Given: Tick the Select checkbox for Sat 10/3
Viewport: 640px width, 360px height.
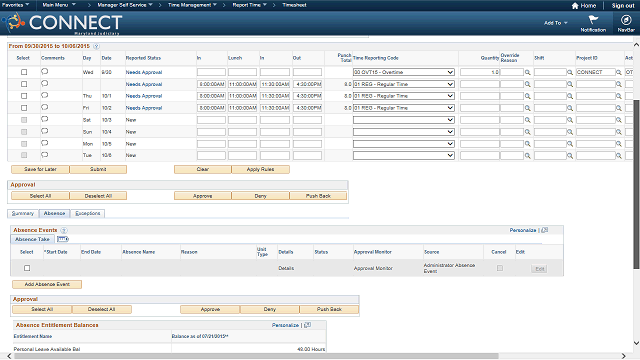Looking at the screenshot, I should 24,120.
